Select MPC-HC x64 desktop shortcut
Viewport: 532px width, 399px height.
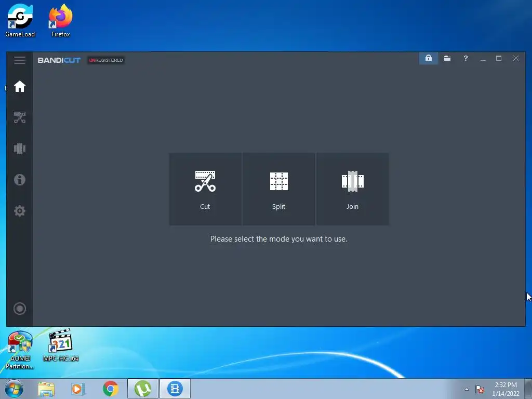point(61,345)
